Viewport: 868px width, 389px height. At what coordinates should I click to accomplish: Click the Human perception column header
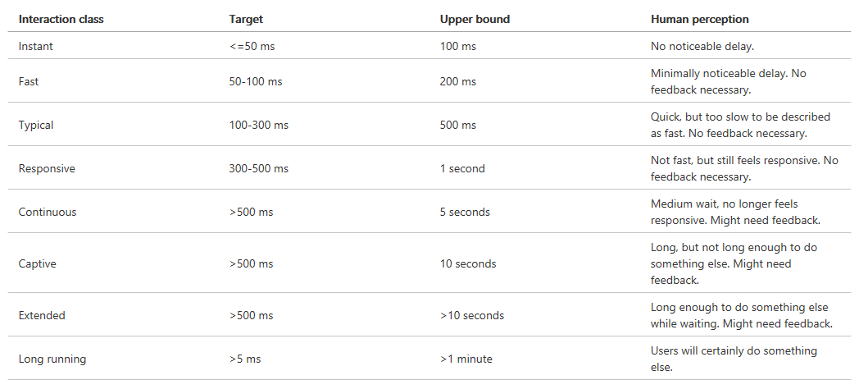(x=700, y=19)
